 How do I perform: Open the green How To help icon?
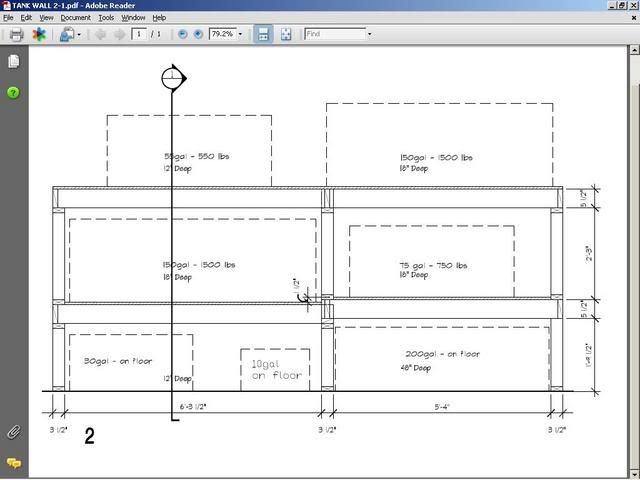[x=13, y=93]
